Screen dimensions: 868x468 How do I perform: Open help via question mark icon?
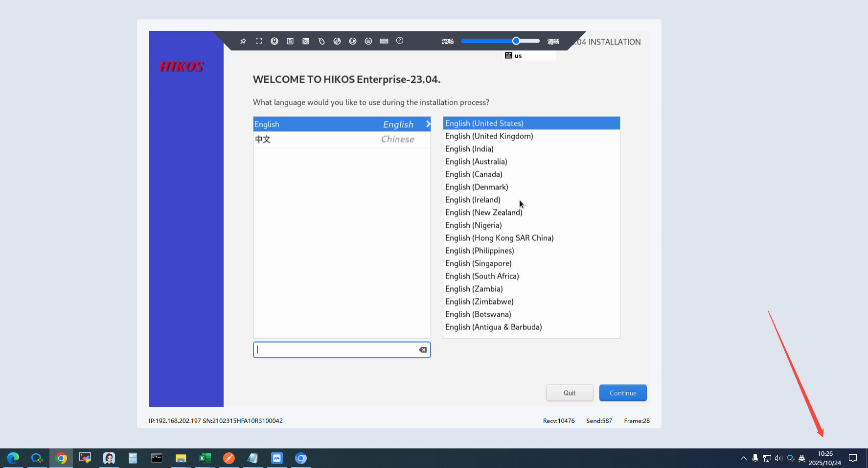(400, 41)
